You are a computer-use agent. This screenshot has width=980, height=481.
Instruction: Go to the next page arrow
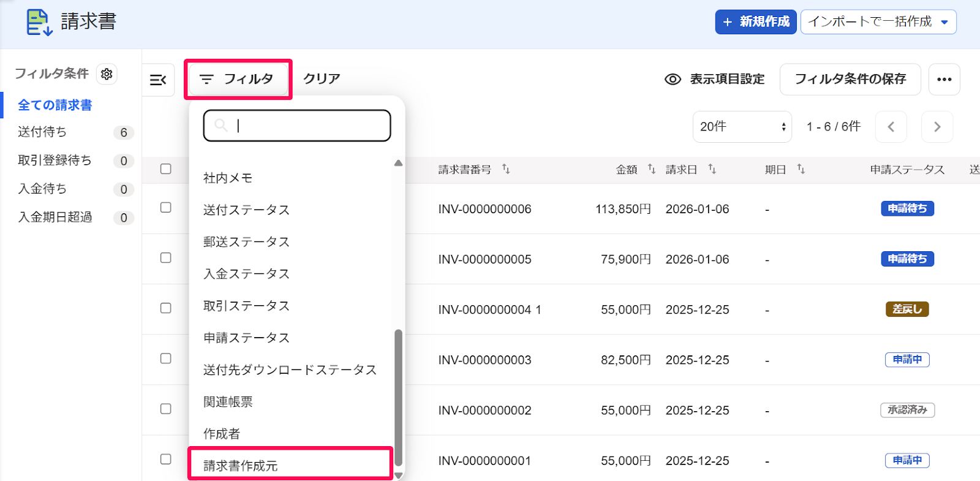click(x=937, y=127)
